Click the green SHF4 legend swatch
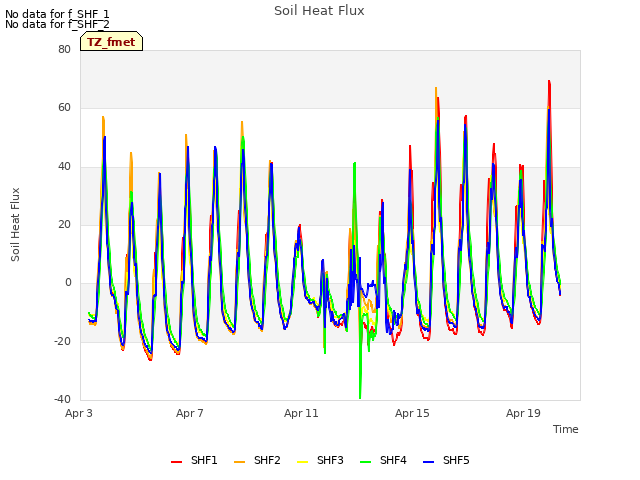This screenshot has height=480, width=640. (x=365, y=462)
